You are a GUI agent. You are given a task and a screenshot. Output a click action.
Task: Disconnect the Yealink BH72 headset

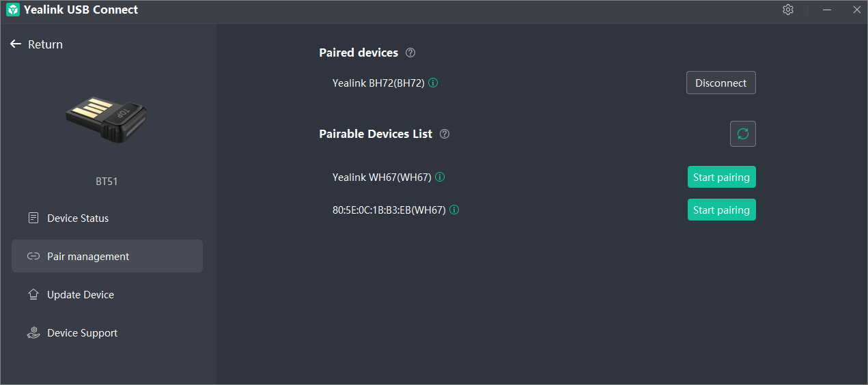click(x=720, y=83)
